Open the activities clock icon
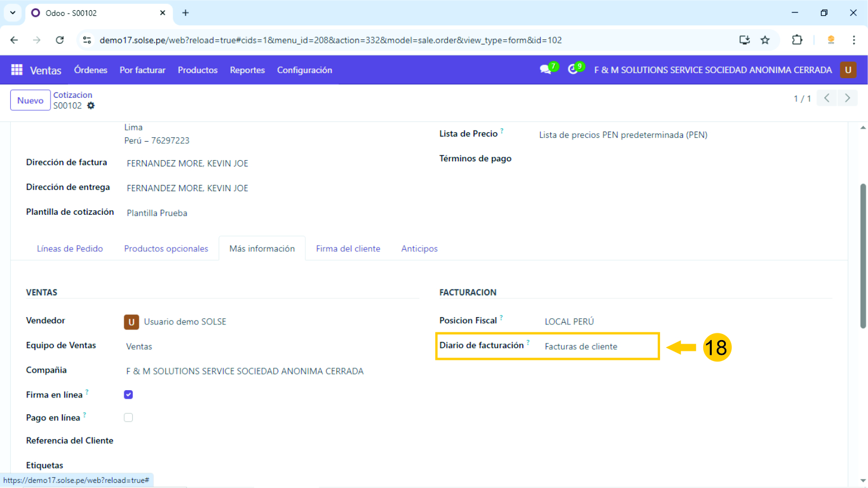Screen dimensions: 868x488 573,70
